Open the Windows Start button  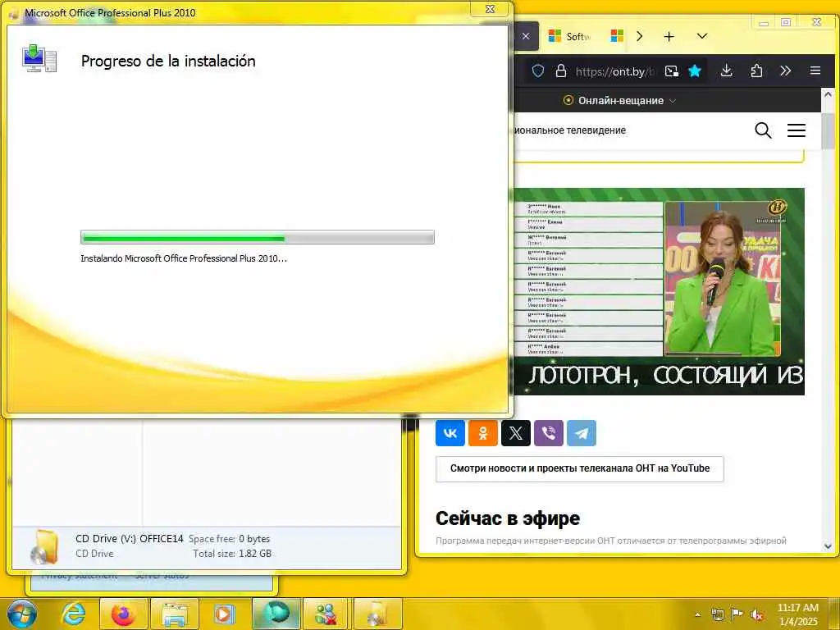[22, 614]
